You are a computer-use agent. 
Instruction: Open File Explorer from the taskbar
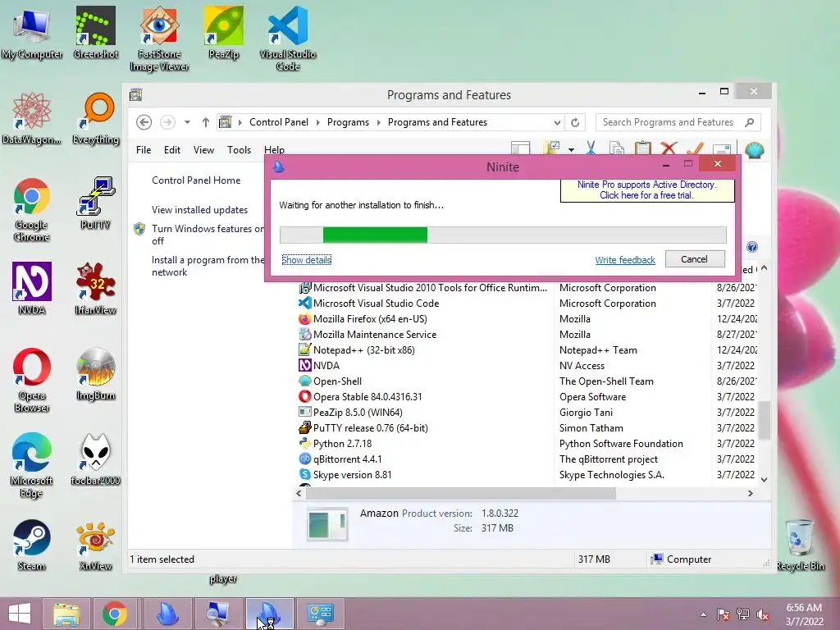point(66,614)
